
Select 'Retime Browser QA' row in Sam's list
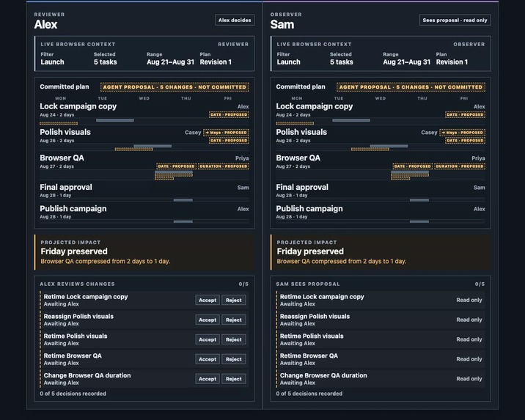coord(381,359)
